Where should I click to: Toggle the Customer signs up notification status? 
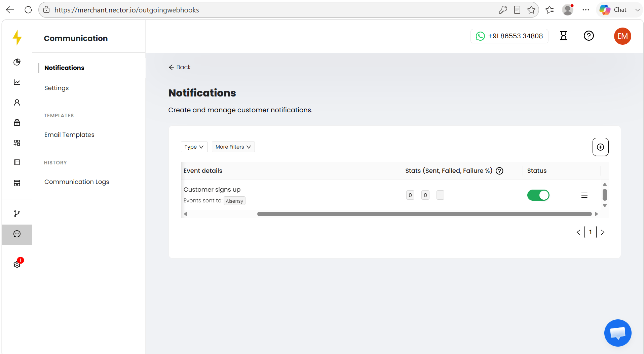click(x=538, y=195)
